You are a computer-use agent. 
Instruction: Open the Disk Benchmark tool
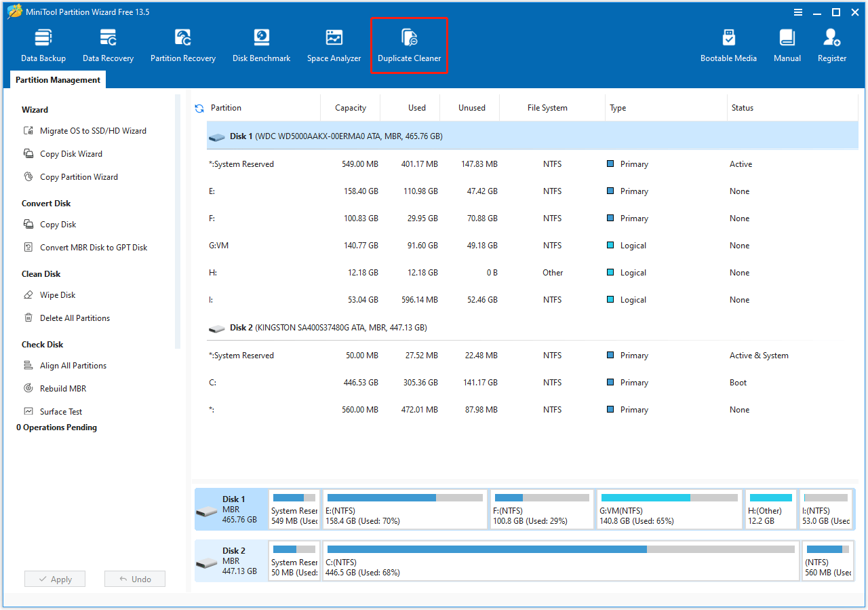tap(261, 44)
